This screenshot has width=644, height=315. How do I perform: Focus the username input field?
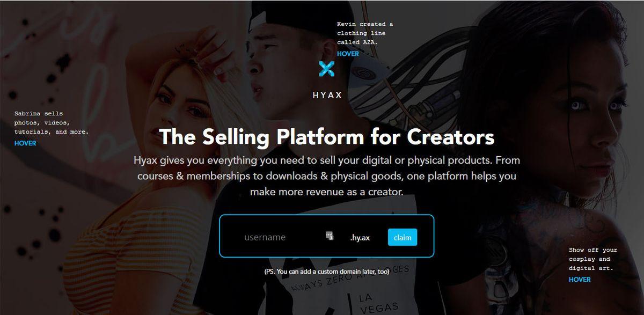pos(282,237)
